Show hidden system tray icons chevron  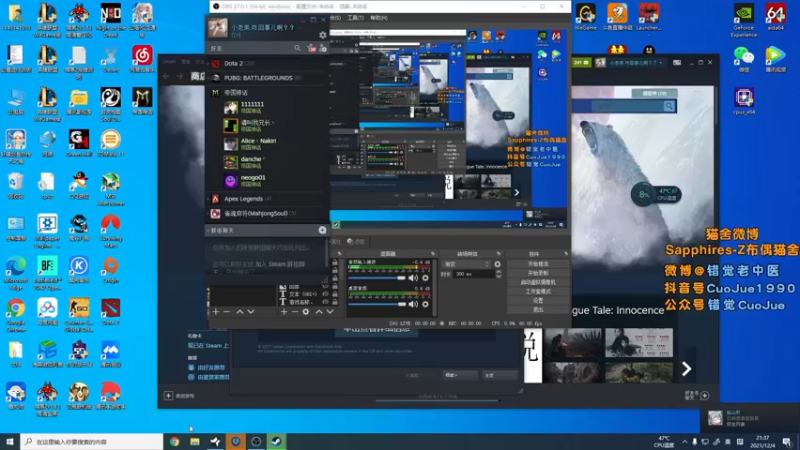(685, 442)
